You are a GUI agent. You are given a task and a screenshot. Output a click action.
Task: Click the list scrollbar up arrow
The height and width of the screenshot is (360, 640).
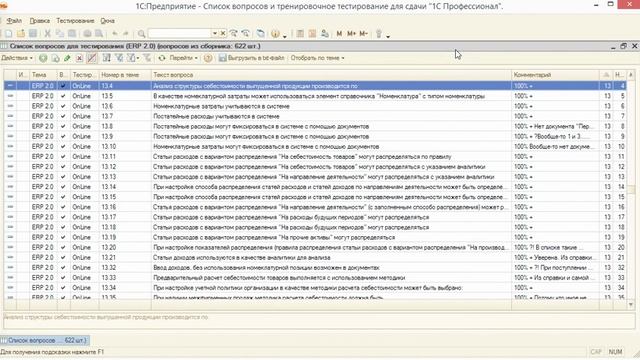[x=631, y=75]
